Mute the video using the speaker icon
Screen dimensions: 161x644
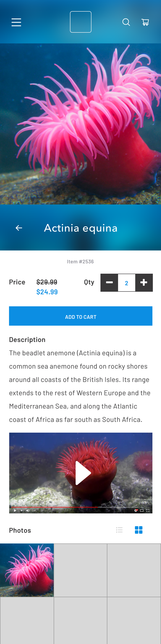[x=28, y=510]
